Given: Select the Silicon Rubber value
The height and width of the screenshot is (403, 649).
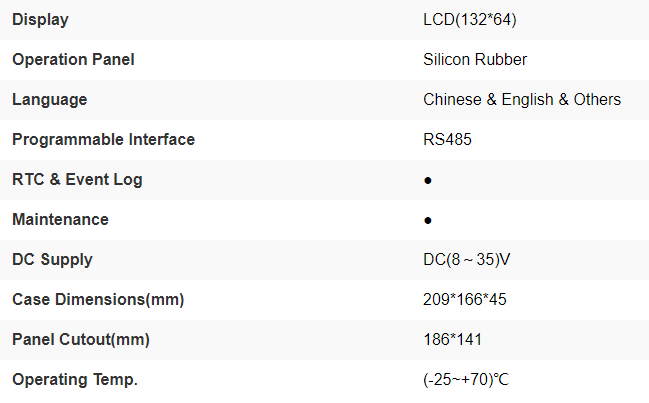Looking at the screenshot, I should (x=475, y=60).
